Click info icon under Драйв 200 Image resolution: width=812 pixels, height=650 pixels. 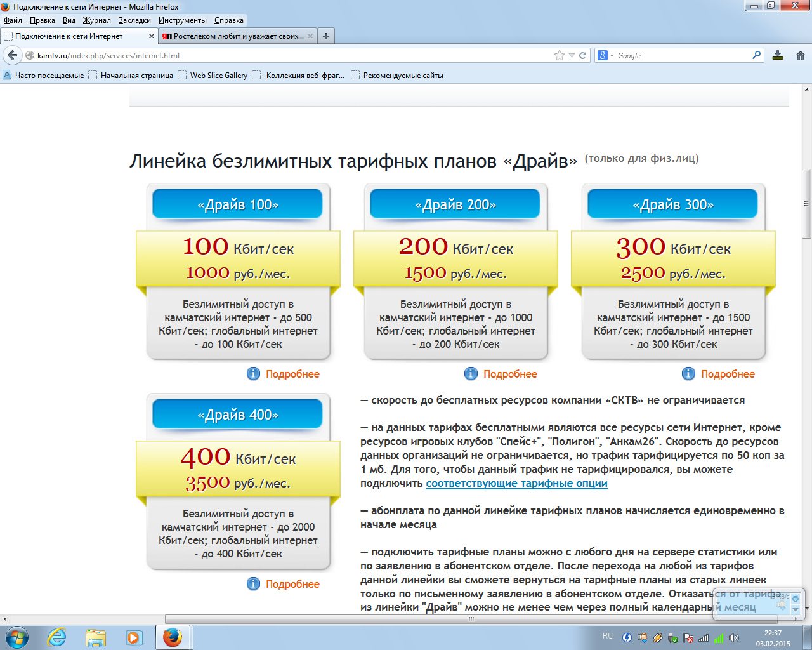click(x=471, y=374)
